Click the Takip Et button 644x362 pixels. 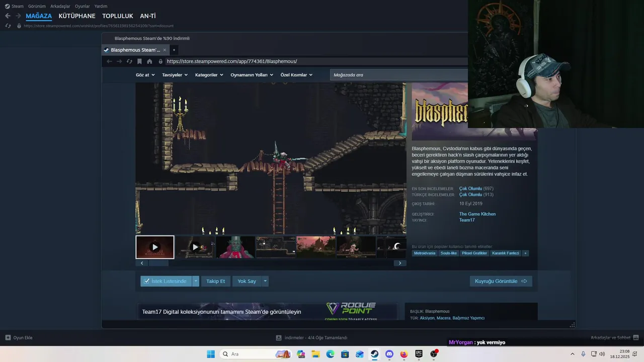tap(215, 281)
